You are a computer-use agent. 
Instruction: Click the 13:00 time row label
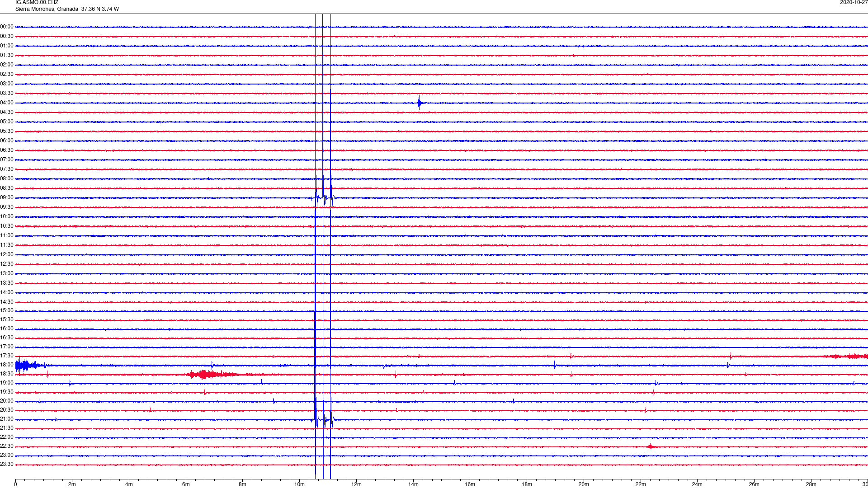(7, 274)
